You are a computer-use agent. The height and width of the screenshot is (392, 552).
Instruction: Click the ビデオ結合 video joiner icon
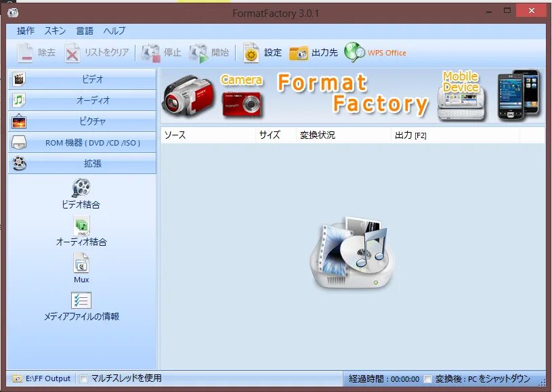[81, 188]
